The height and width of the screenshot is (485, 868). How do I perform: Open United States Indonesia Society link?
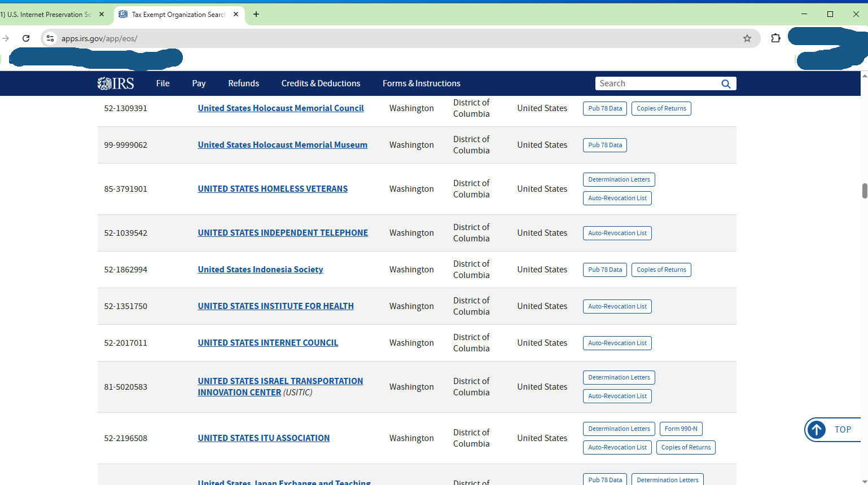[x=260, y=270]
